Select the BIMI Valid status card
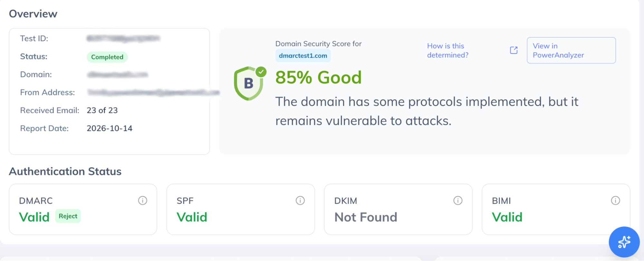 (556, 210)
